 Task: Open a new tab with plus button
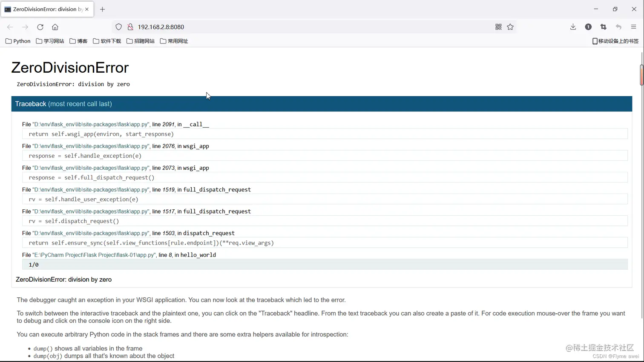click(102, 9)
